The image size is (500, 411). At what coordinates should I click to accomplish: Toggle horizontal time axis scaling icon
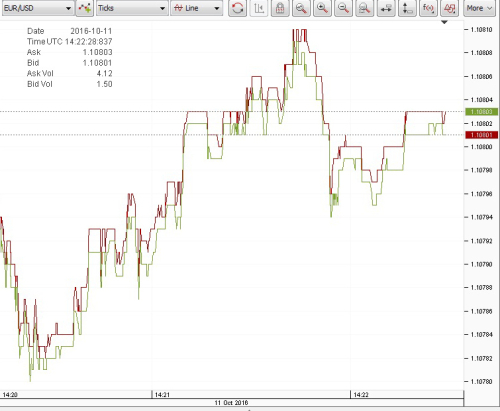[386, 8]
